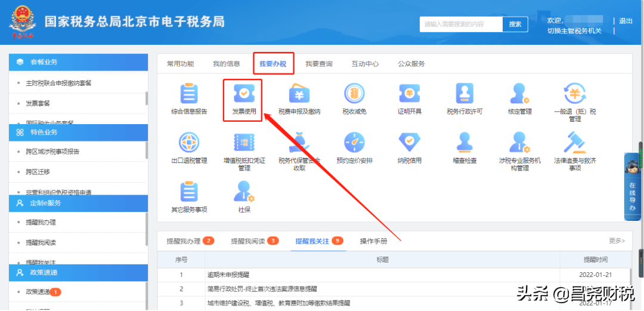
Task: Switch to the 常用功能 tab
Action: point(180,64)
